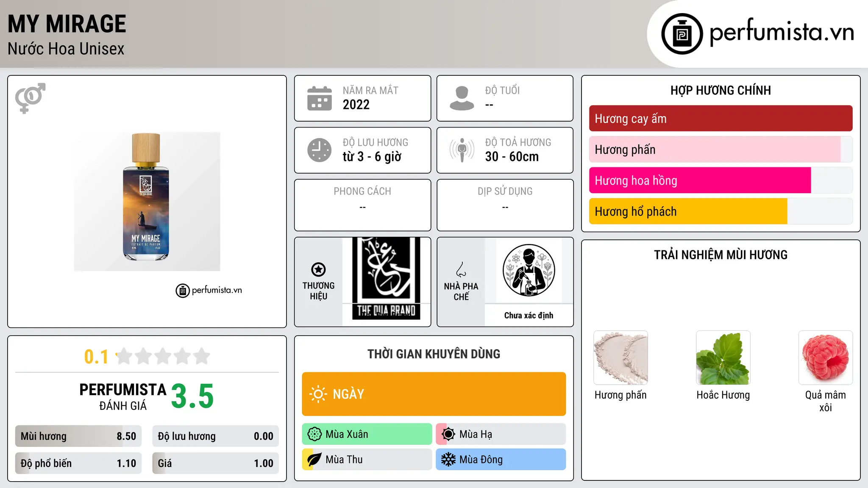Click the Nước Hoa Unisex subtitle
Screen dimensions: 868x488
pos(66,49)
